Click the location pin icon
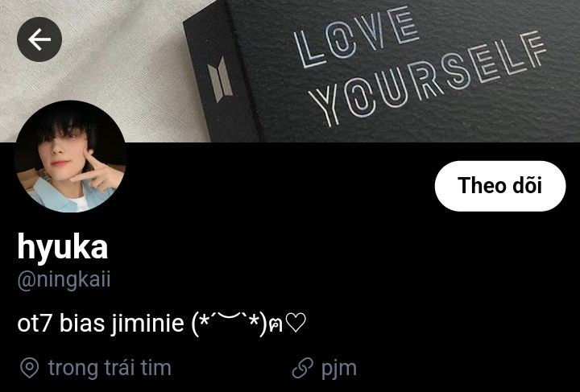The width and height of the screenshot is (580, 392). [x=30, y=368]
